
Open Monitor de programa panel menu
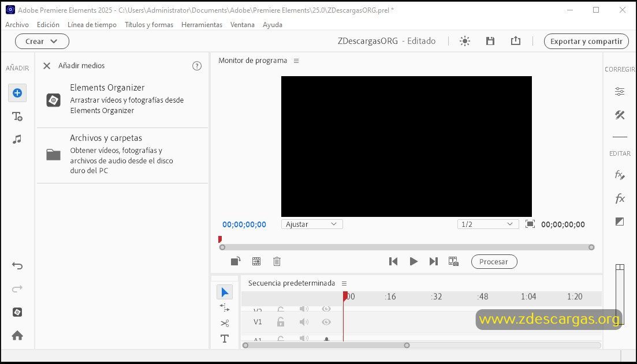[x=296, y=61]
